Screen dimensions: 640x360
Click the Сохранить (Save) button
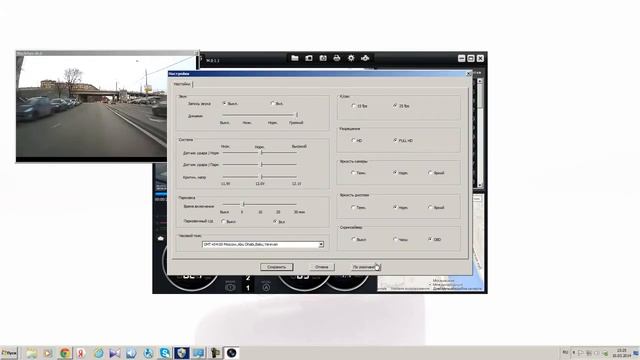tap(277, 267)
